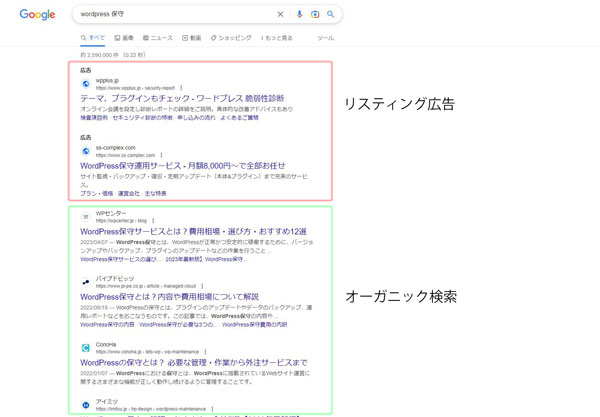Clear the search query with X
This screenshot has height=417, width=600.
280,14
